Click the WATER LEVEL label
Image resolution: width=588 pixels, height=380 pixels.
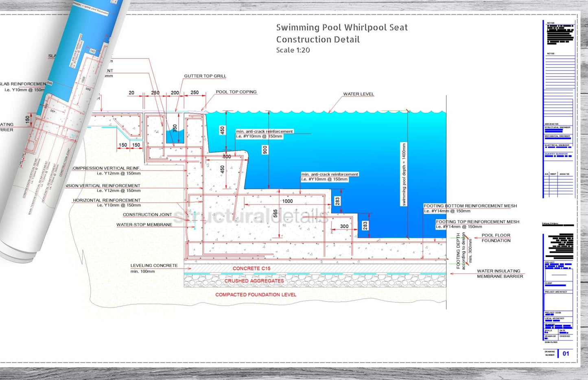pos(358,94)
